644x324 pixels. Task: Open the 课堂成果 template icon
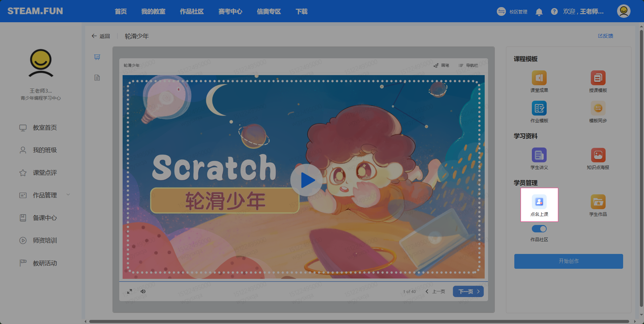[x=539, y=78]
